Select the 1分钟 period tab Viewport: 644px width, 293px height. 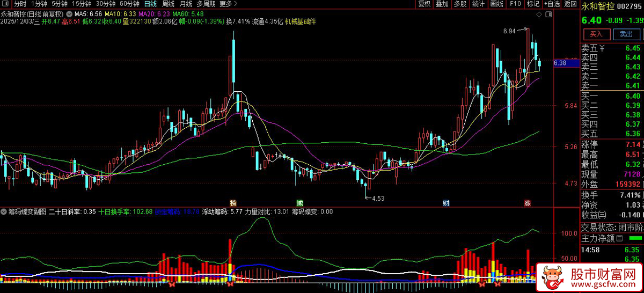(x=39, y=4)
